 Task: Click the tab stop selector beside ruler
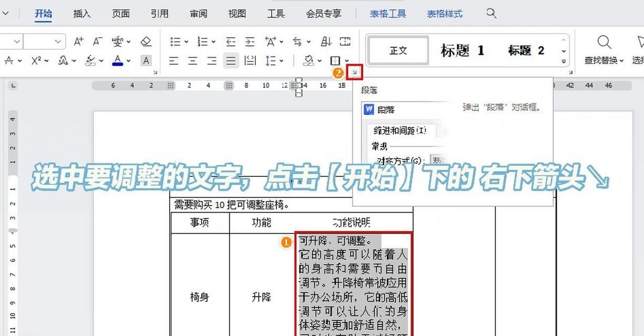[13, 85]
